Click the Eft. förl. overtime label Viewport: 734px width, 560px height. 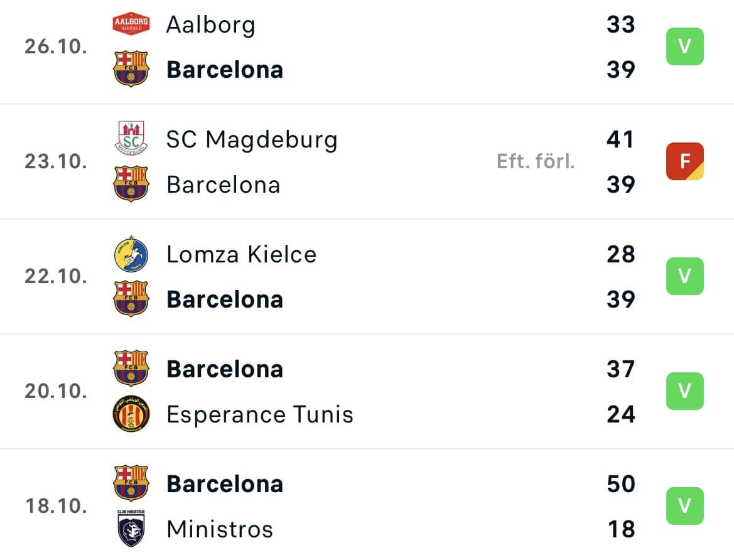pyautogui.click(x=536, y=161)
